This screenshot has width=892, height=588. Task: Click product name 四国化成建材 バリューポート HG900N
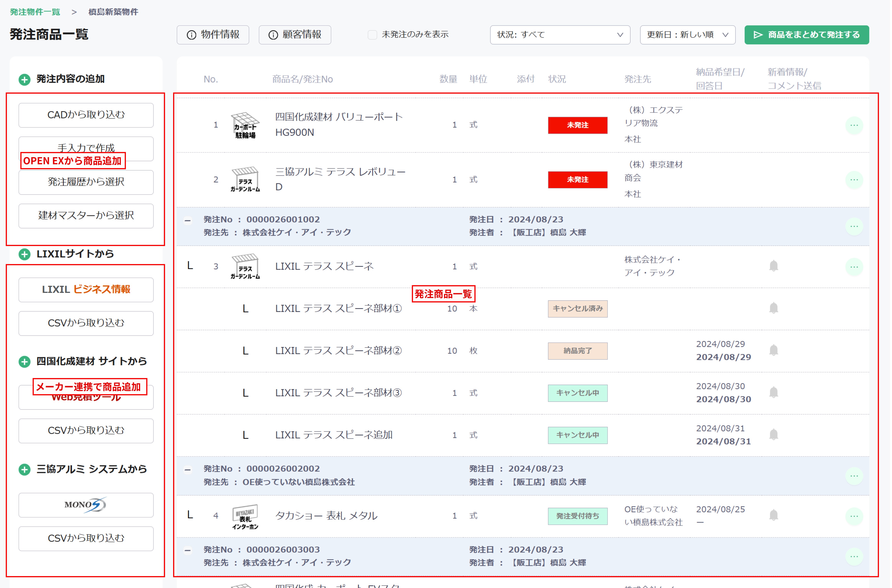point(339,125)
